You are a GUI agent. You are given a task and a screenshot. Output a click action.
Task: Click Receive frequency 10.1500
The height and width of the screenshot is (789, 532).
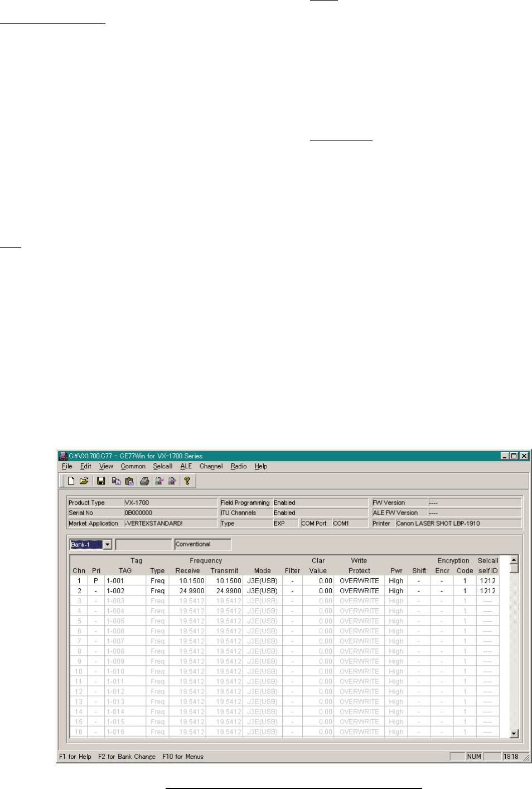click(187, 581)
